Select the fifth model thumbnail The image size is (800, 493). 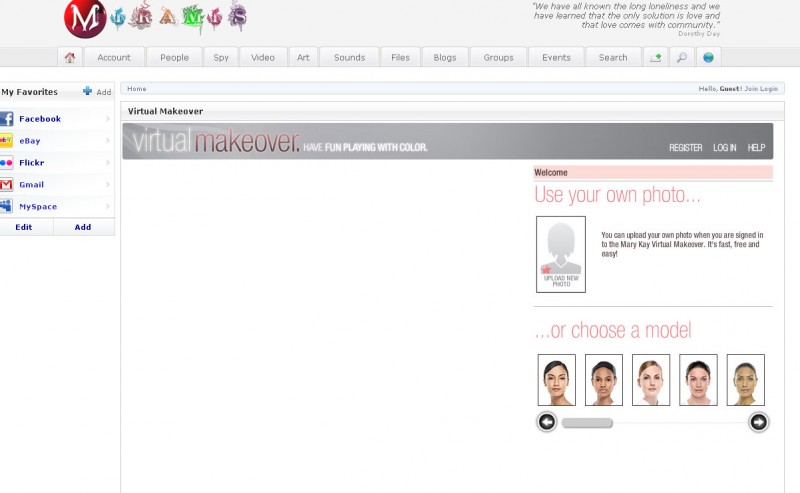[745, 380]
